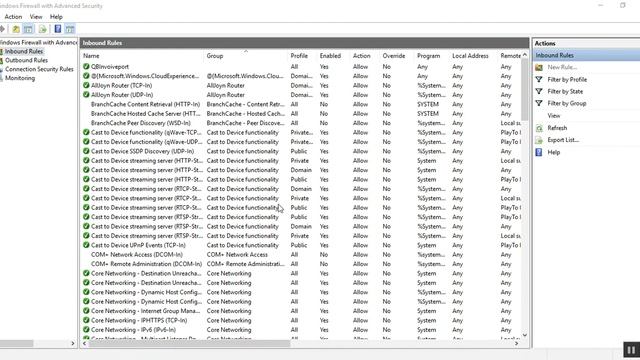The width and height of the screenshot is (640, 360).
Task: Open Filter by Profile in Actions pane
Action: pyautogui.click(x=567, y=80)
